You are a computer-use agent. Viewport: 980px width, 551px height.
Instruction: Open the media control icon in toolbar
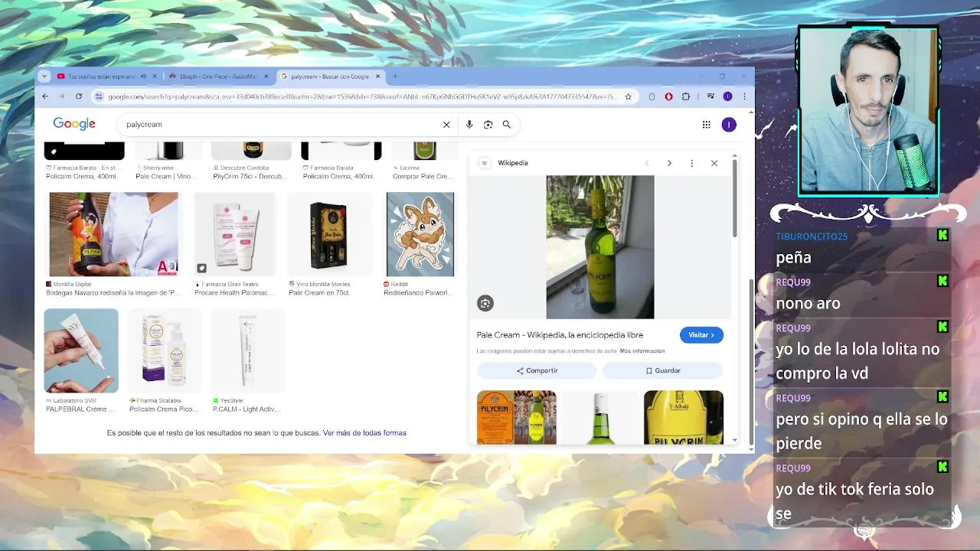pyautogui.click(x=710, y=96)
